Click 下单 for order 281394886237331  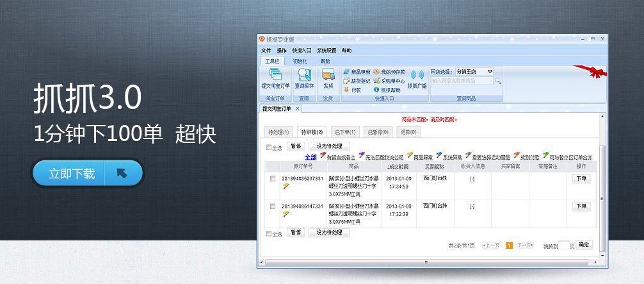581,179
